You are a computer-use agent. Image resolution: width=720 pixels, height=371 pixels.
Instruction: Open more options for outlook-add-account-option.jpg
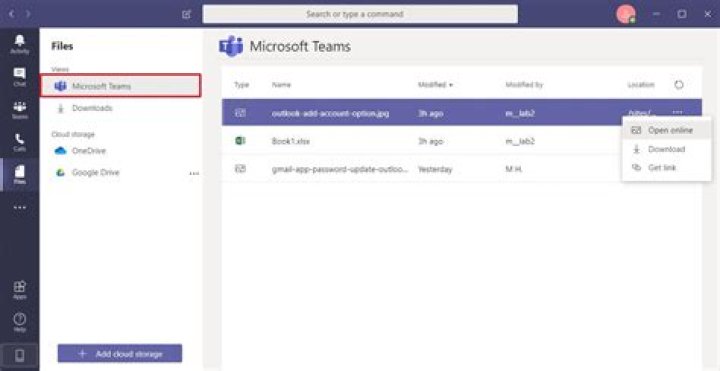click(677, 112)
